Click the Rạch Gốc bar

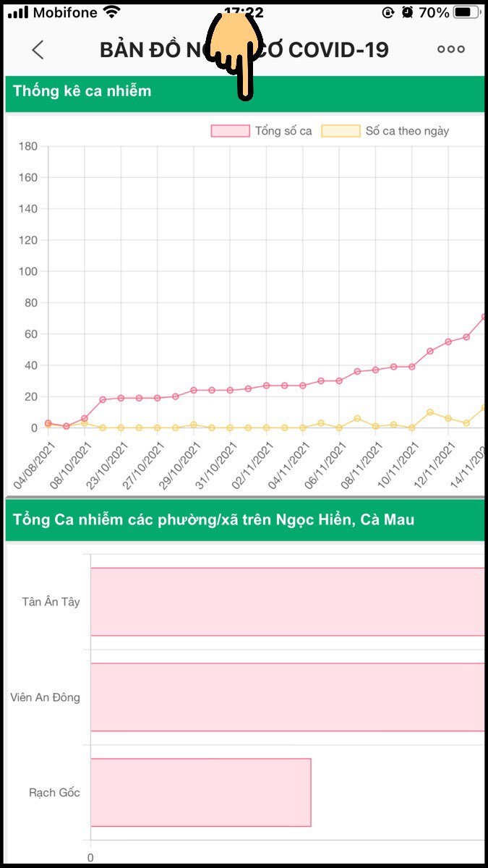(200, 792)
